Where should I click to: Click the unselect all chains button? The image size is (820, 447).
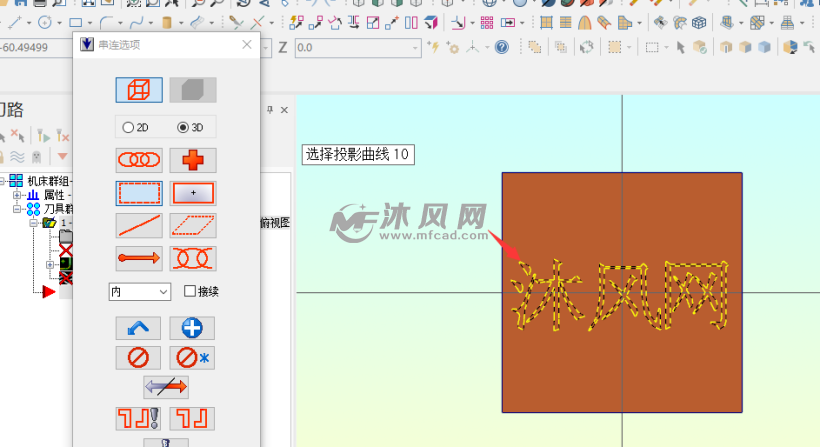[192, 358]
